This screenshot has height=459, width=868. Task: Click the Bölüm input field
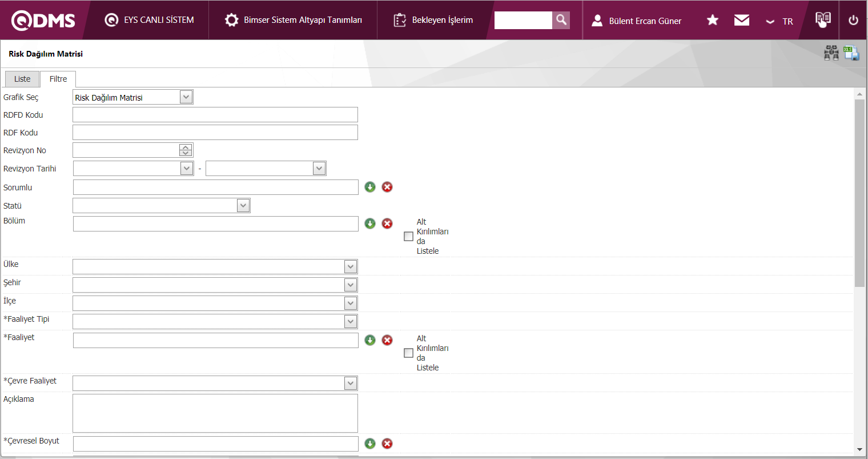[x=216, y=223]
